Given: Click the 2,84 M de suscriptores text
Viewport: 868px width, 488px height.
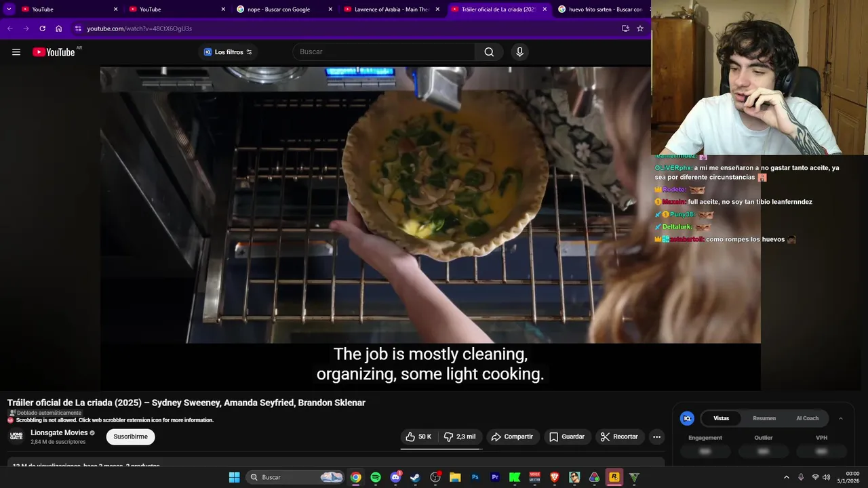Looking at the screenshot, I should pos(58,442).
